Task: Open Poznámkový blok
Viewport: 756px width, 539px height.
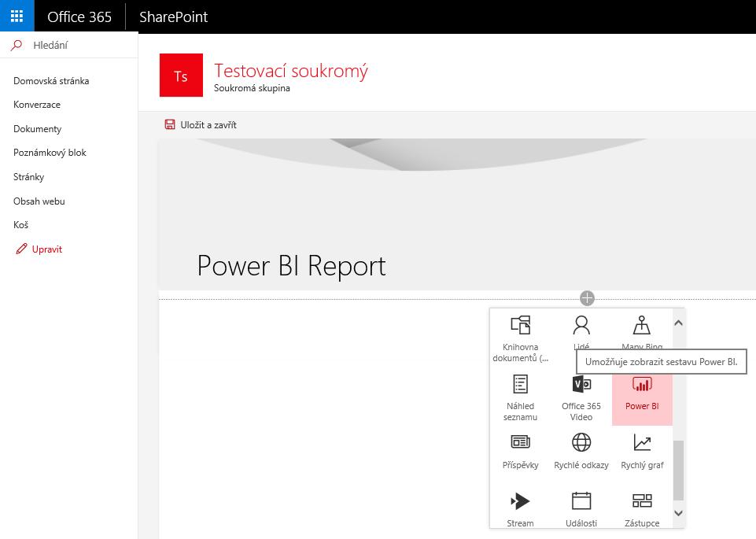Action: 50,153
